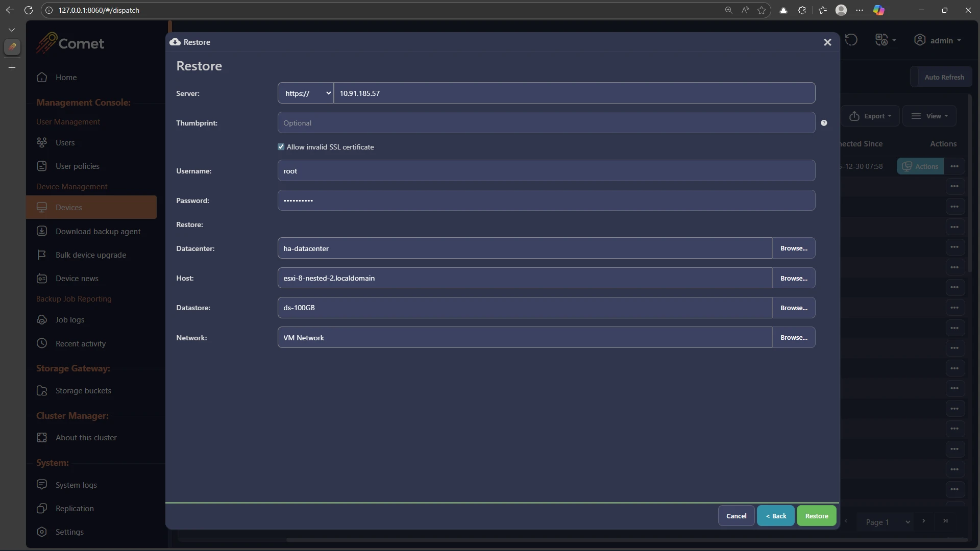Click the Bulk device upgrade flag icon
The height and width of the screenshot is (551, 980).
coord(42,255)
